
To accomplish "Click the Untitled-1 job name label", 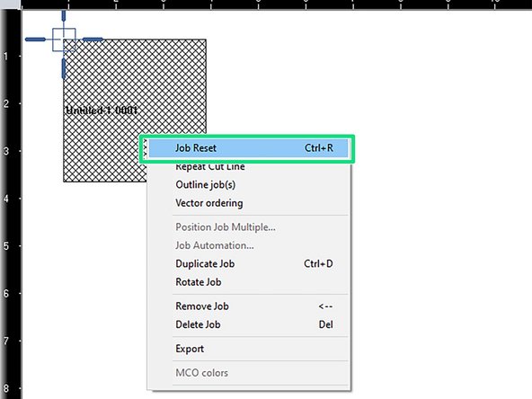I will [102, 111].
